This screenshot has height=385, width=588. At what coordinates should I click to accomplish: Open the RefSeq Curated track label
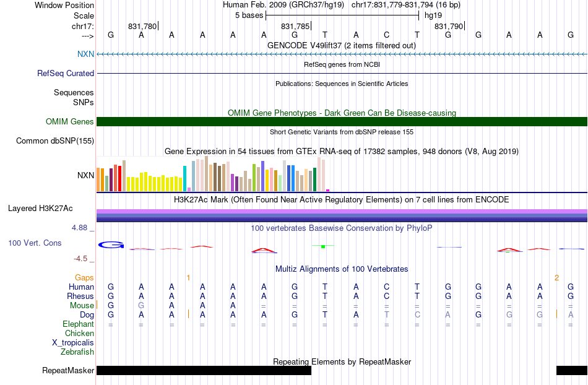(66, 73)
